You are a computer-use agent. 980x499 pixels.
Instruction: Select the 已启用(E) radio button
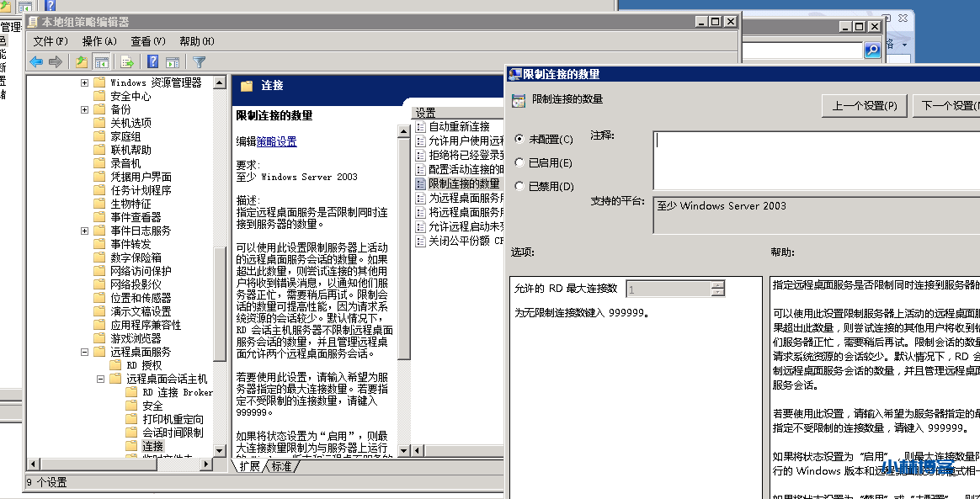point(519,162)
